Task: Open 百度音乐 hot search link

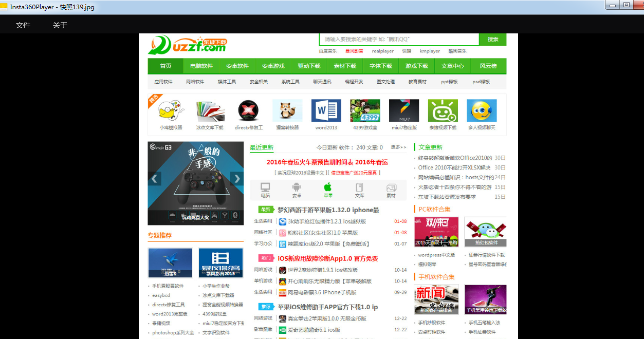Action: tap(328, 51)
